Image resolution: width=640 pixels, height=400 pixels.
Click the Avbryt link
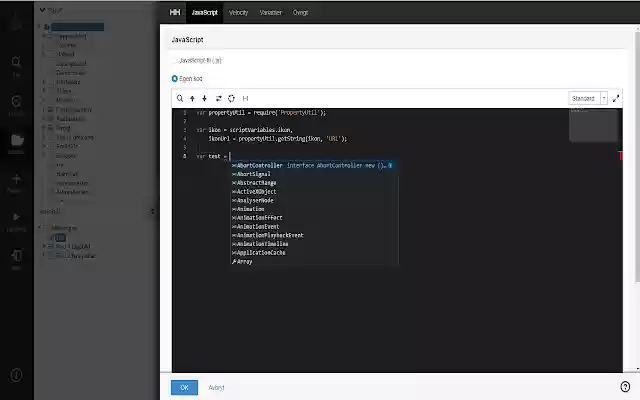216,387
